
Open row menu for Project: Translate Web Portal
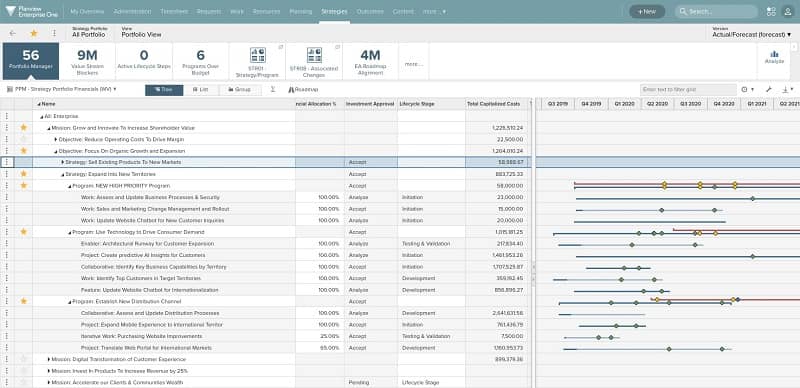coord(7,348)
